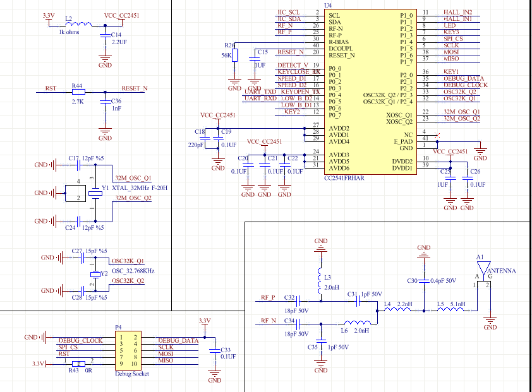Viewport: 532px width, 392px height.
Task: Select capacitor C34 18pF 50V
Action: [x=298, y=324]
